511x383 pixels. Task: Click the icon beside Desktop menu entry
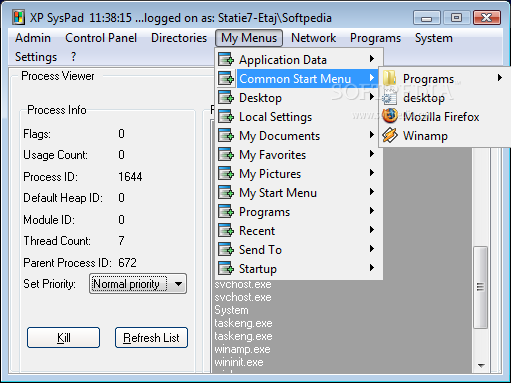[x=226, y=97]
